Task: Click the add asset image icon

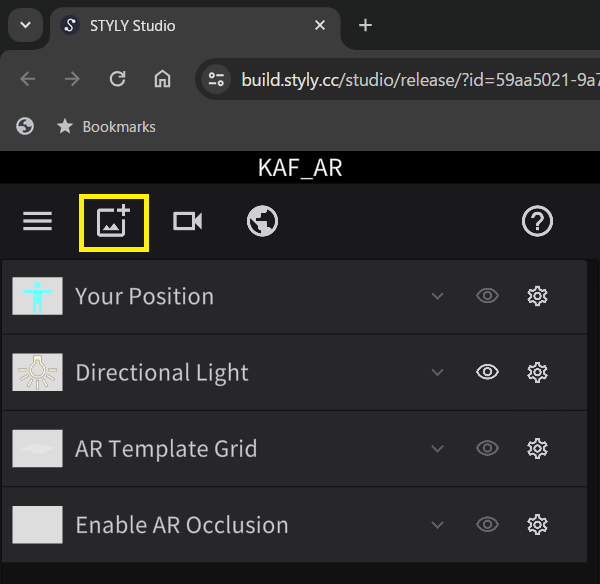Action: (x=114, y=222)
